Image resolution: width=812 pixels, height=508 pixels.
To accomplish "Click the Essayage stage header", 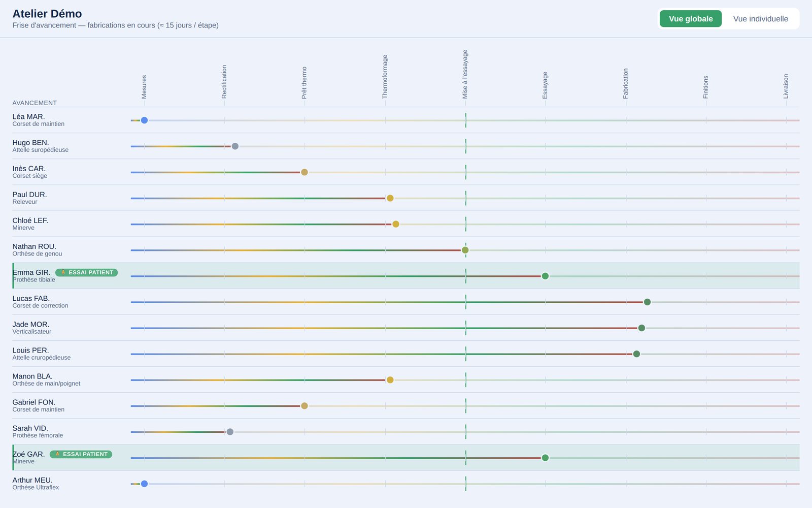I will 545,85.
